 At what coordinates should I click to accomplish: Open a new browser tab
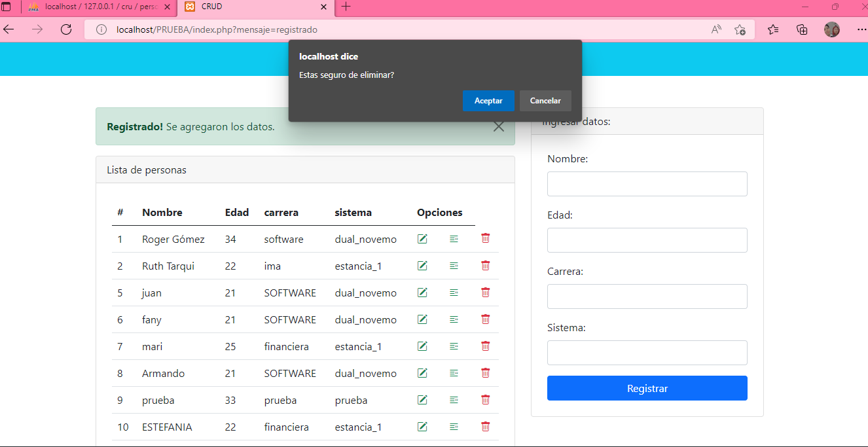click(346, 7)
